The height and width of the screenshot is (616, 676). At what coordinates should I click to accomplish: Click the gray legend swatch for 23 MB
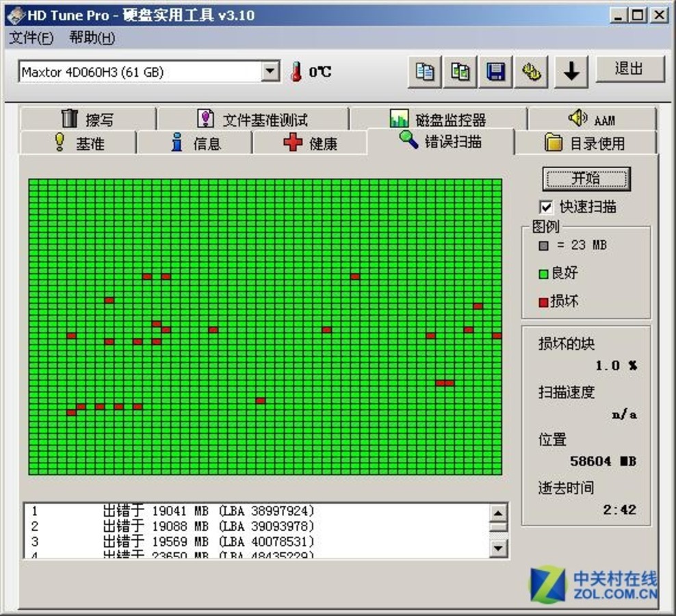[x=544, y=246]
